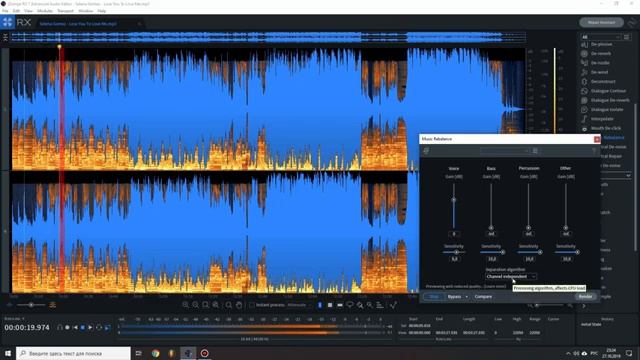Viewport: 640px width, 360px height.
Task: Collapse the waveform overview strip
Action: pos(5,38)
